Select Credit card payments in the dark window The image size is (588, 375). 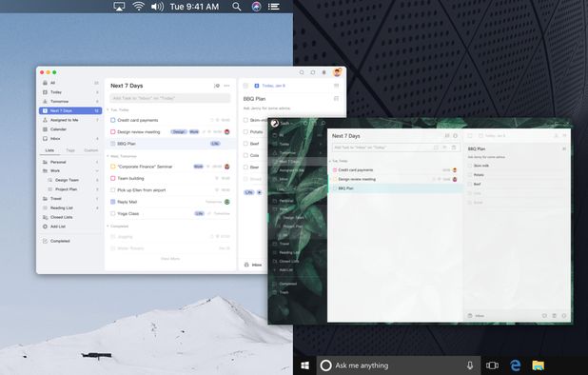395,170
